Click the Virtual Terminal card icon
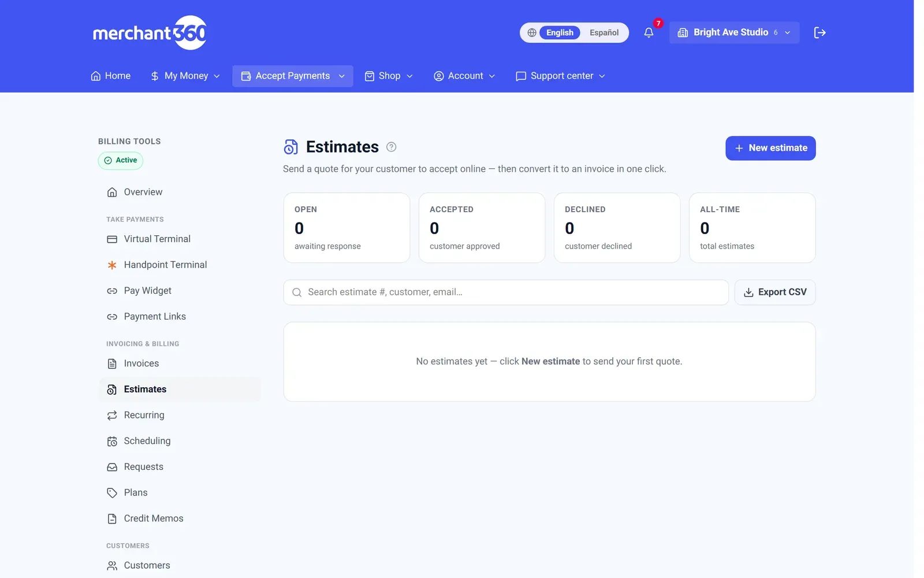 (x=112, y=239)
